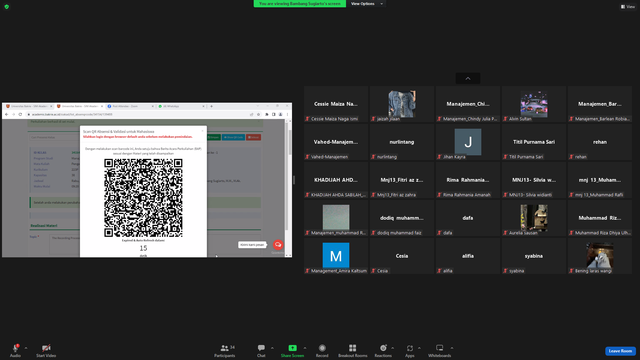Select the rehan participant tile

click(x=600, y=142)
